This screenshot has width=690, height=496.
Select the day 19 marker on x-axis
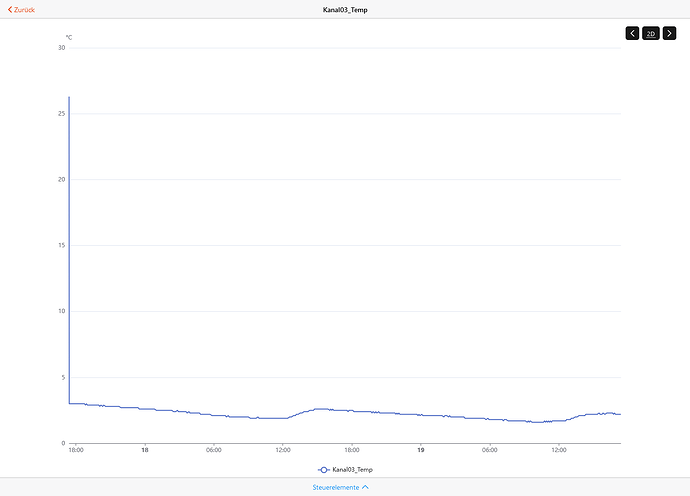pyautogui.click(x=421, y=450)
